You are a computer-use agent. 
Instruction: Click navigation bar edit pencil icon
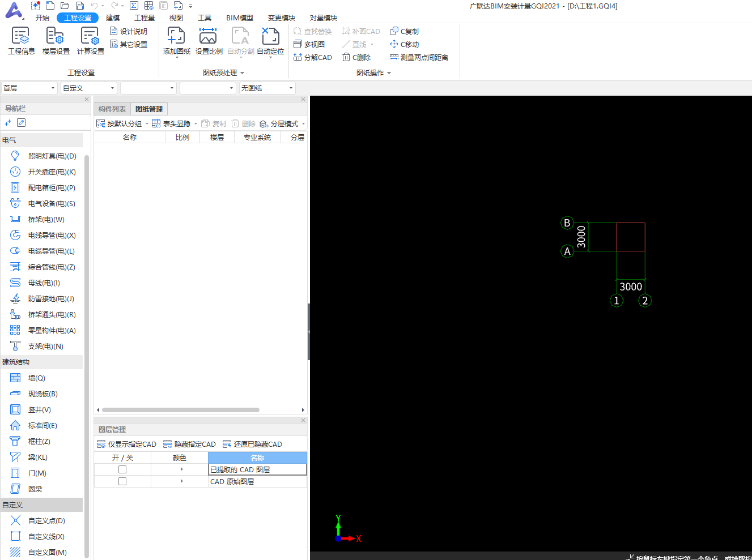point(22,122)
